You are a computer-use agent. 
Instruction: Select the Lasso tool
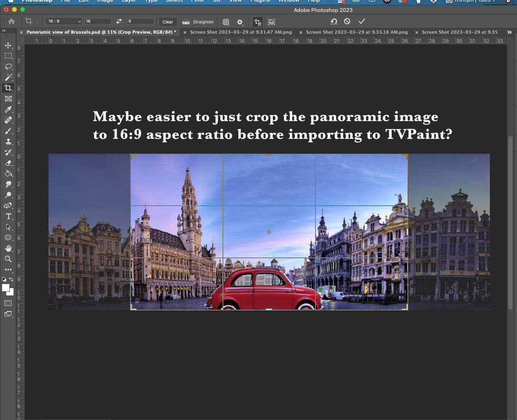coord(8,67)
